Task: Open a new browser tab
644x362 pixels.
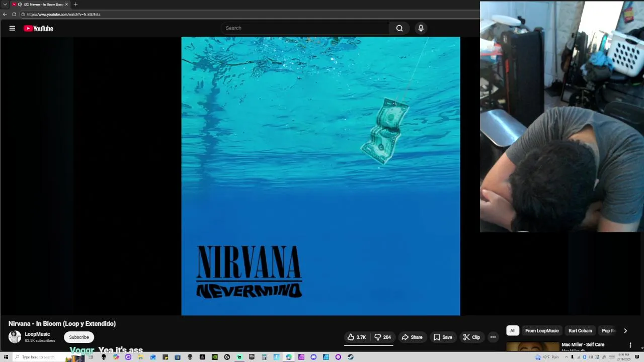Action: point(75,5)
